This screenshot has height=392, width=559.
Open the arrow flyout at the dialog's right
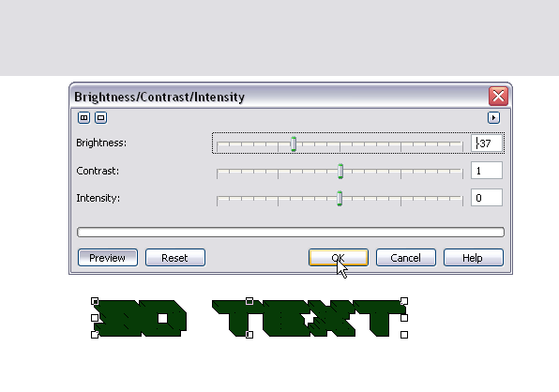tap(493, 117)
